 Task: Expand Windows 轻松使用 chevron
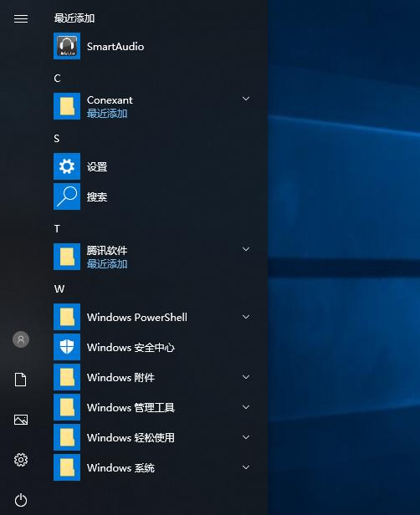pyautogui.click(x=246, y=437)
